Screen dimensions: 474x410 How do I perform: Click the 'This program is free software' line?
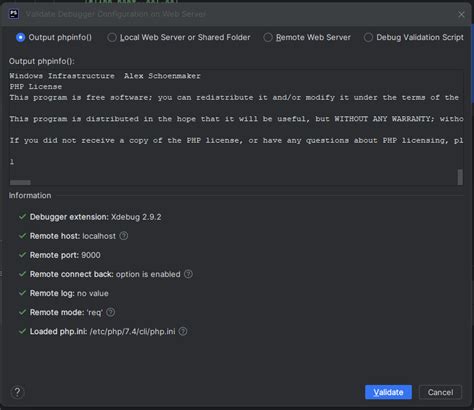[234, 98]
